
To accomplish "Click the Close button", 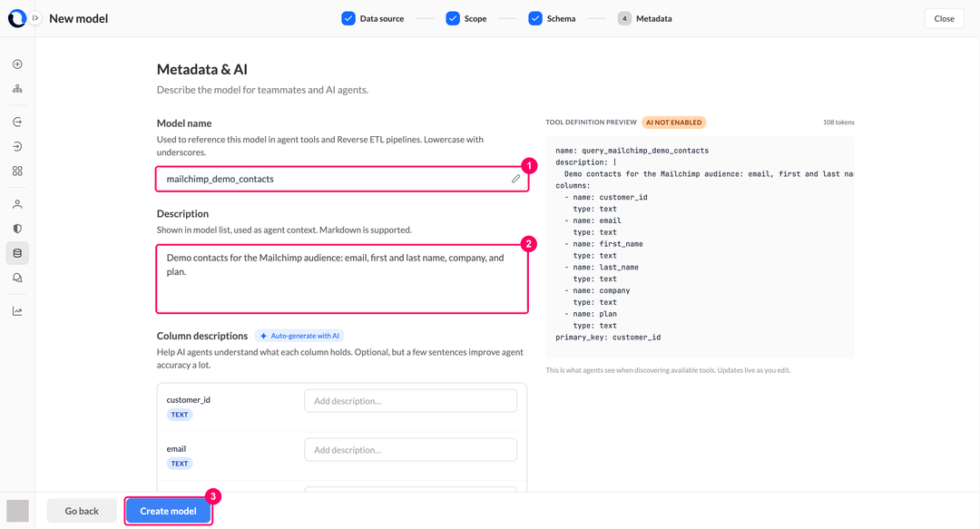I will (x=944, y=19).
